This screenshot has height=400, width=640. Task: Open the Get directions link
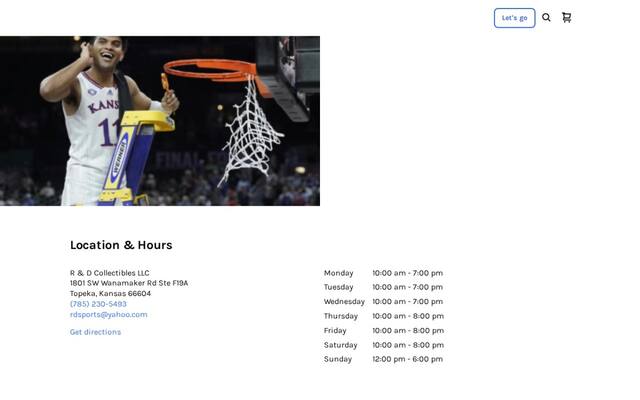tap(96, 332)
